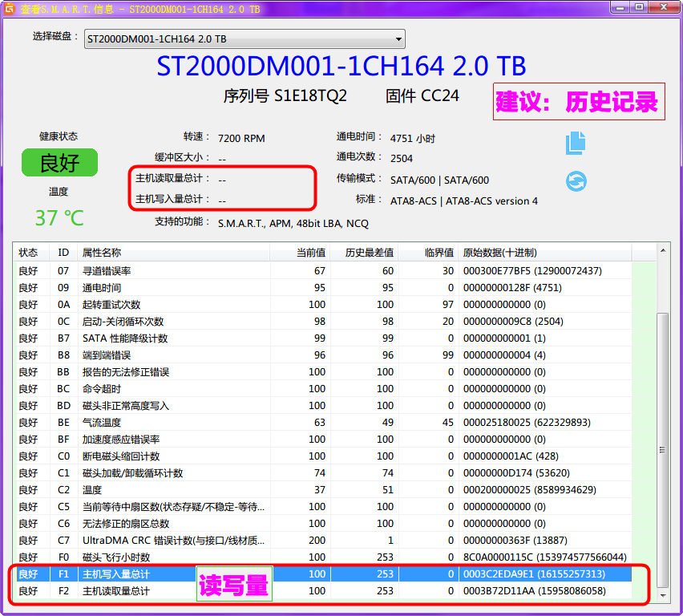The width and height of the screenshot is (683, 616).
Task: Sort by 历史最差值 column header
Action: point(364,253)
